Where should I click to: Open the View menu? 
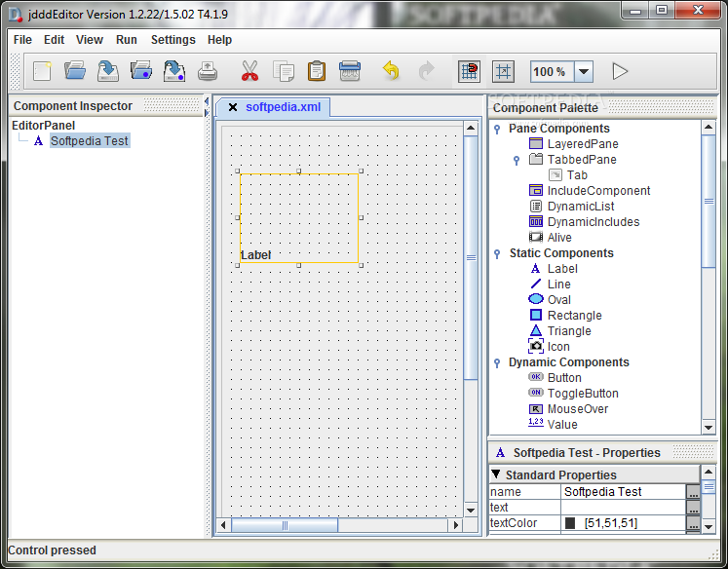click(89, 40)
